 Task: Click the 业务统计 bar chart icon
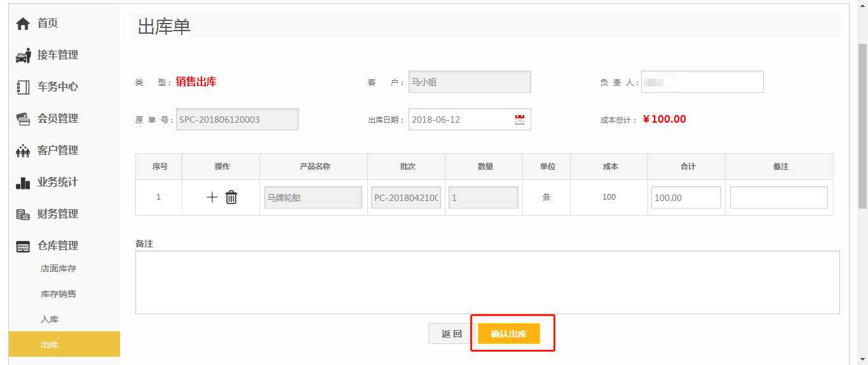point(23,183)
